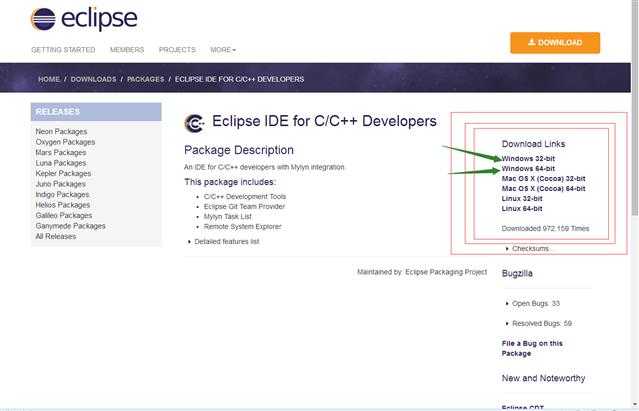The height and width of the screenshot is (411, 639).
Task: Open Neon Packages release link
Action: [61, 132]
